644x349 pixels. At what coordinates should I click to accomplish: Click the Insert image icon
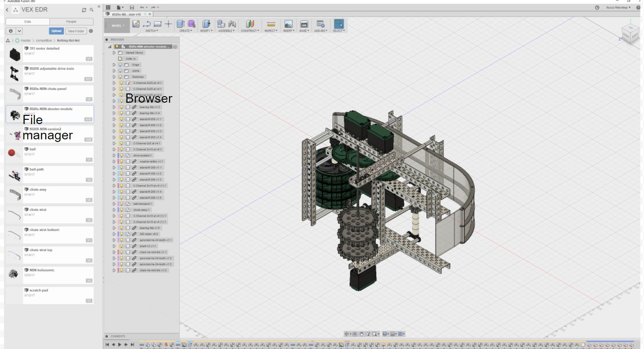point(288,24)
